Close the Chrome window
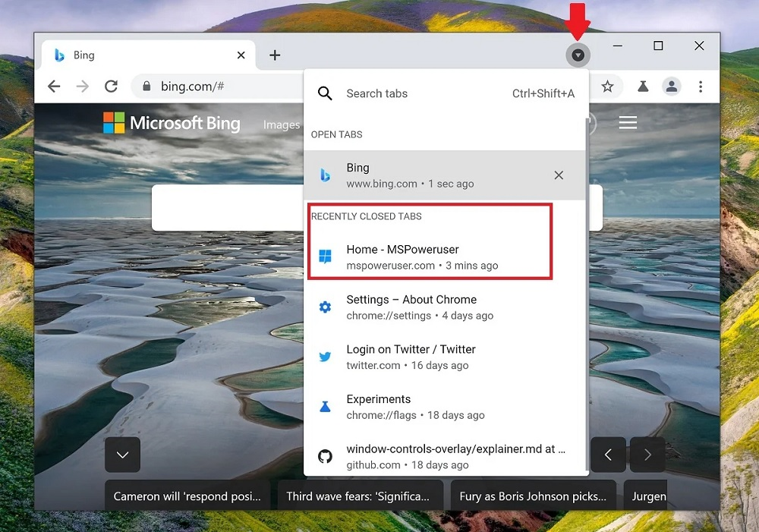 [x=699, y=46]
